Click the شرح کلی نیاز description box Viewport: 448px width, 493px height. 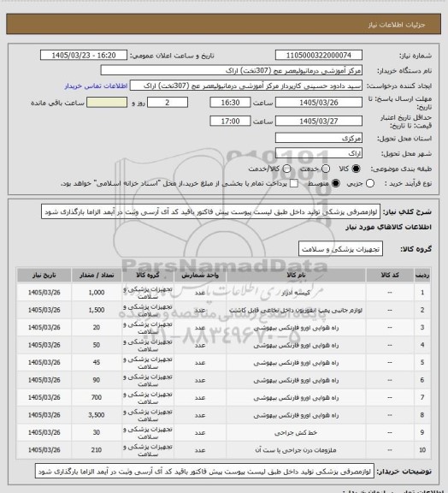210,212
